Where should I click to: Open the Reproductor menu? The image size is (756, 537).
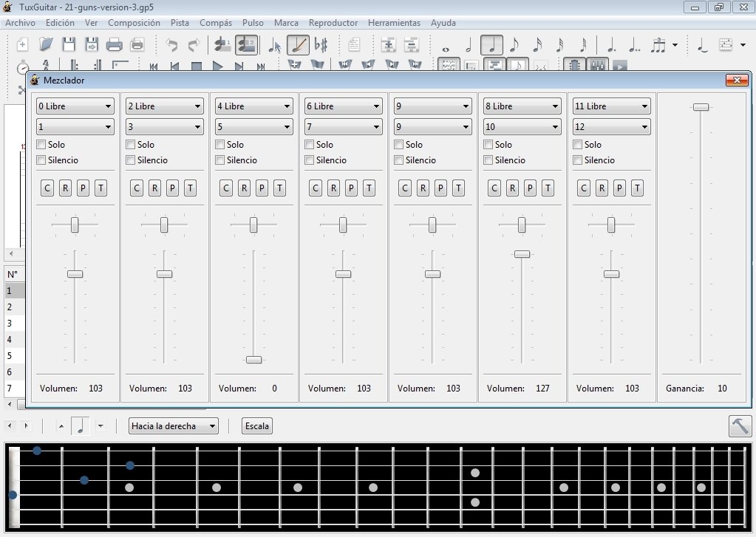click(333, 23)
